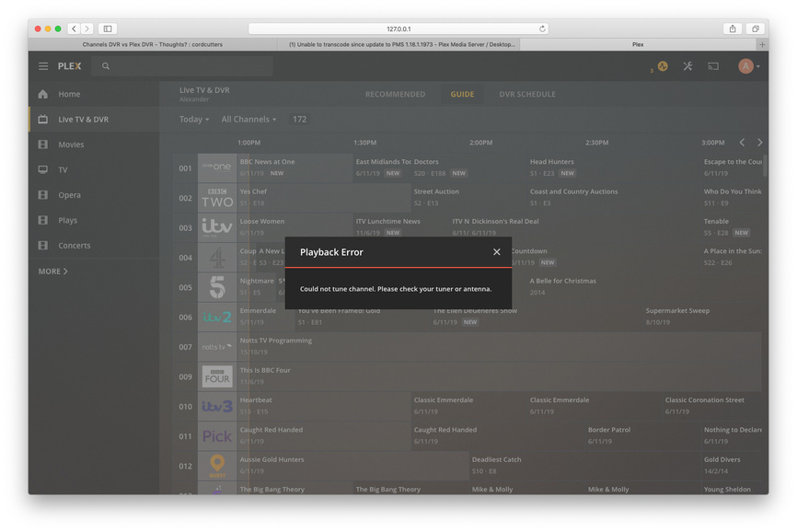Open Street Auction programme entry
Screen dimensions: 797x532
tap(468, 198)
